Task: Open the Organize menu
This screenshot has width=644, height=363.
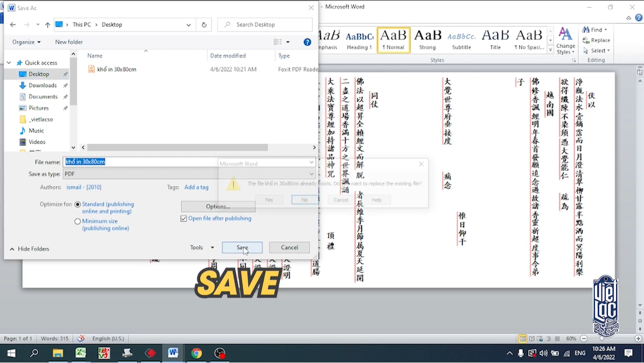Action: click(x=26, y=42)
